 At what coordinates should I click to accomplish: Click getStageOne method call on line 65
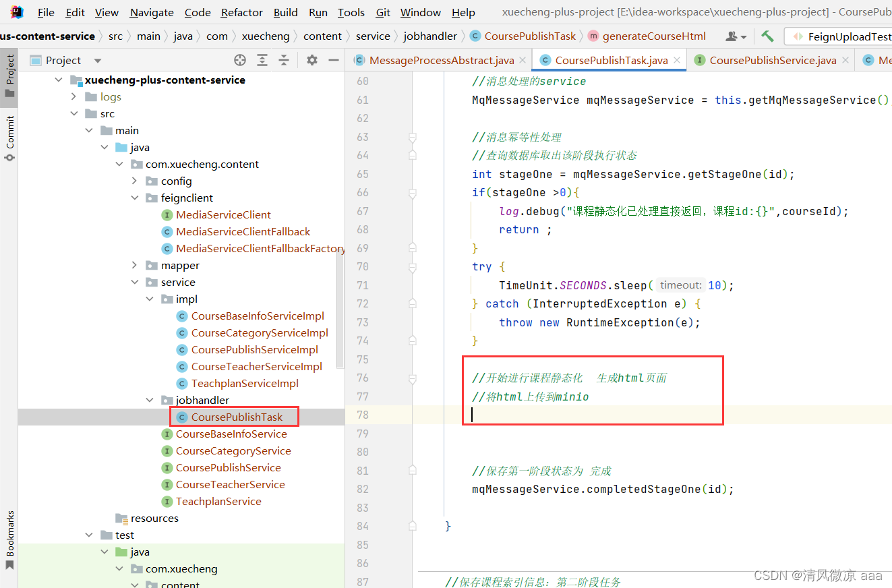point(725,174)
